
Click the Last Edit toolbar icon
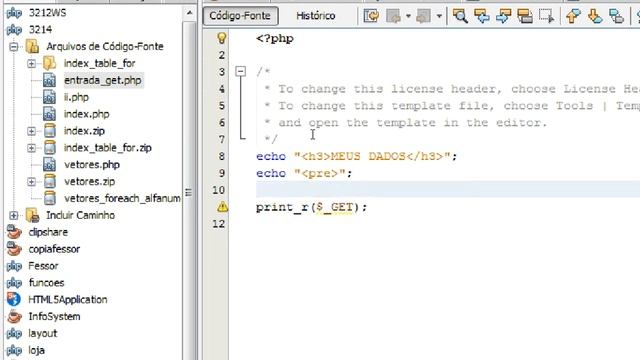tap(371, 16)
